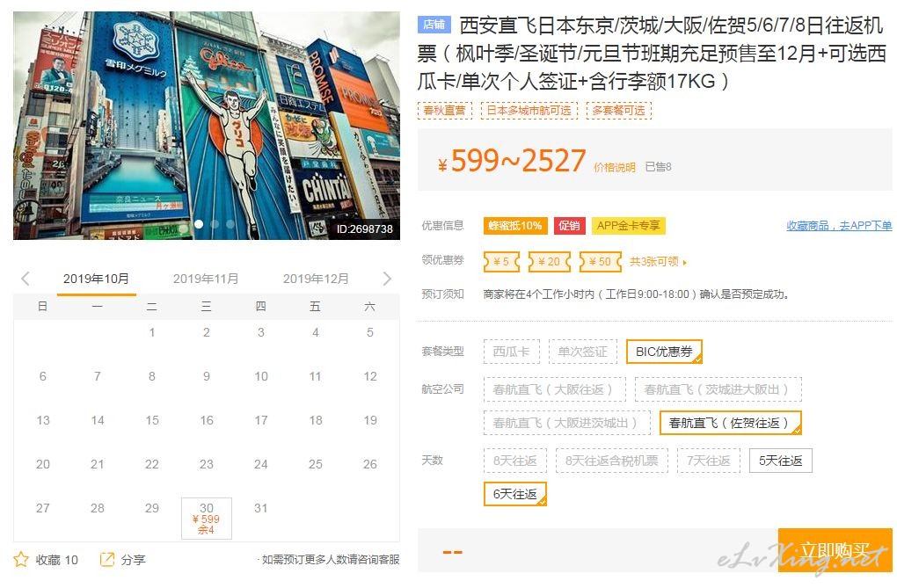Select the 8天往返 duration option
The width and height of the screenshot is (897, 588).
514,461
